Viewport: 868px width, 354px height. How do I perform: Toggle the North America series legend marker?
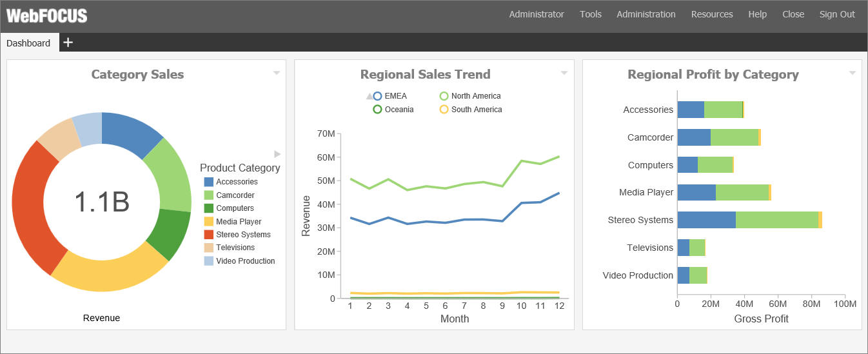pos(444,96)
